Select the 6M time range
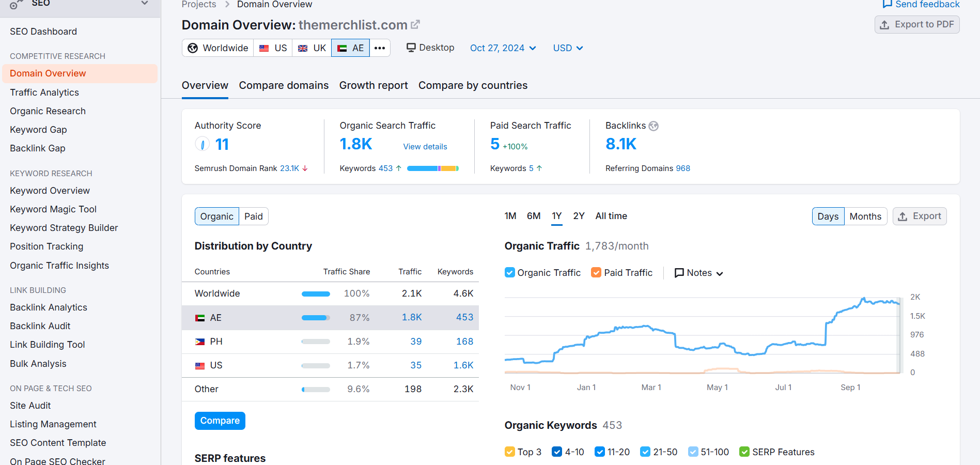 534,216
